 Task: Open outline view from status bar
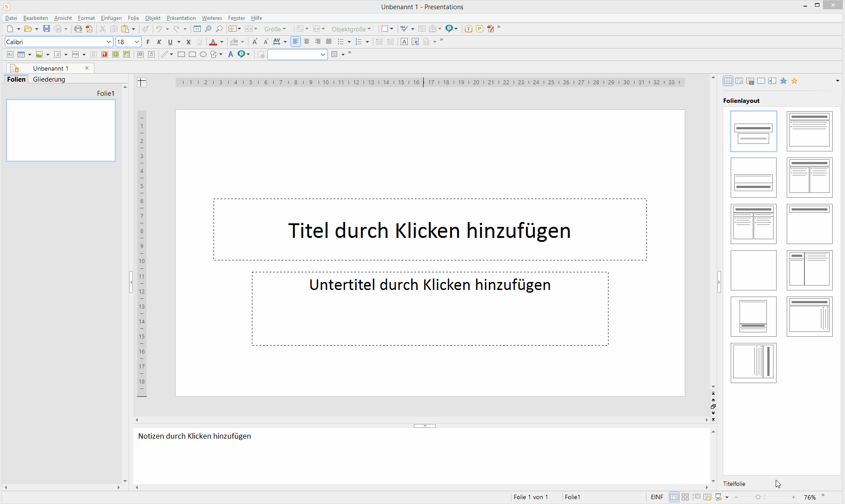(x=696, y=497)
